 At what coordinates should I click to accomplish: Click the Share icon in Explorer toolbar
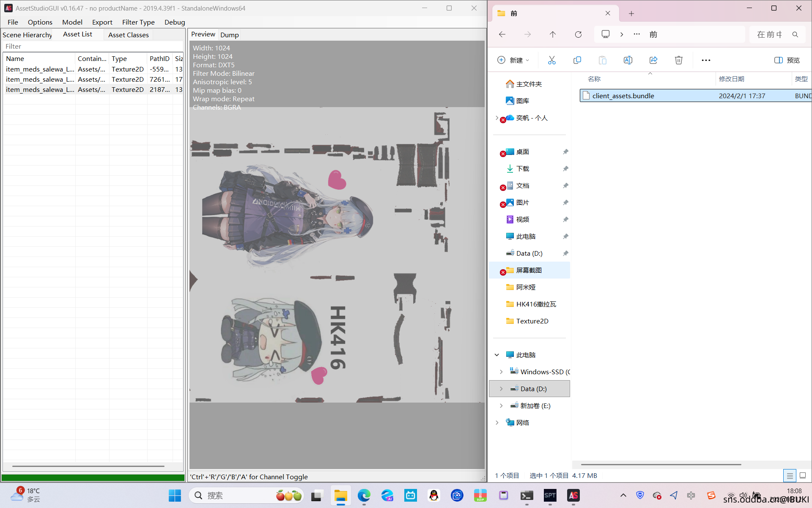pos(653,60)
